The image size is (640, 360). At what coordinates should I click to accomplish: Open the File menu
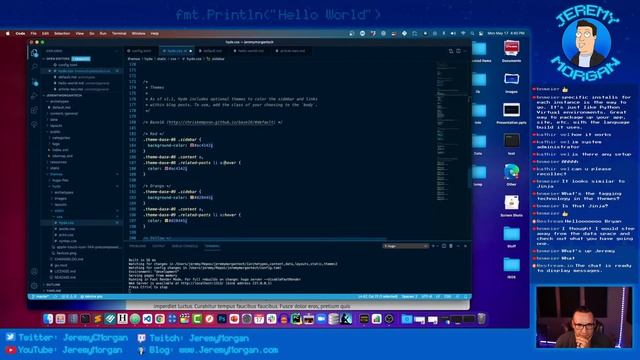pyautogui.click(x=33, y=33)
